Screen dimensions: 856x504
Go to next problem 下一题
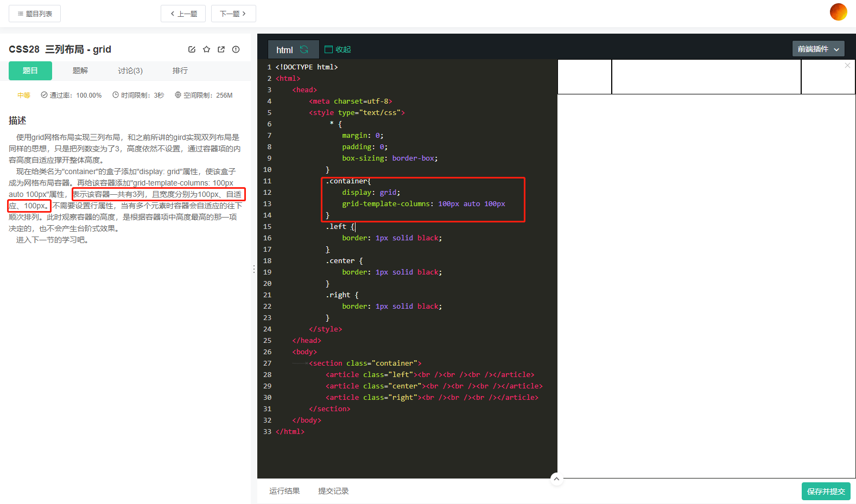[233, 14]
